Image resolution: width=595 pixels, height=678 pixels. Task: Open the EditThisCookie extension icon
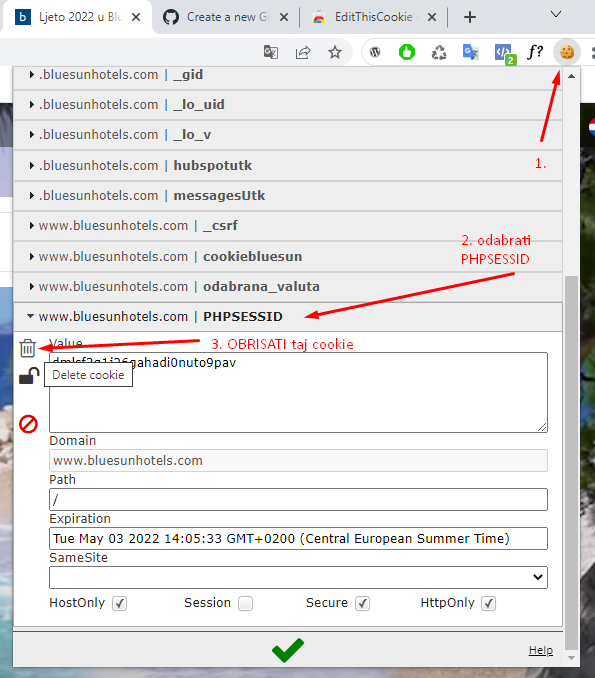566,52
